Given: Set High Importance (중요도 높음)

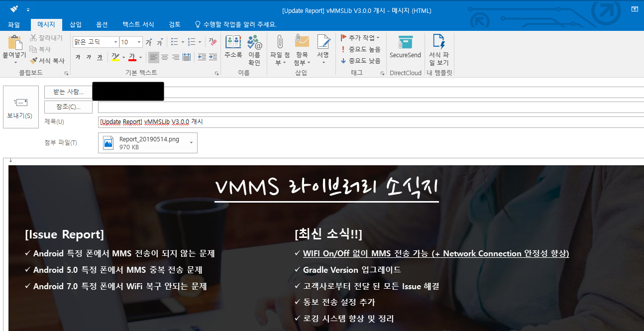Looking at the screenshot, I should 360,49.
